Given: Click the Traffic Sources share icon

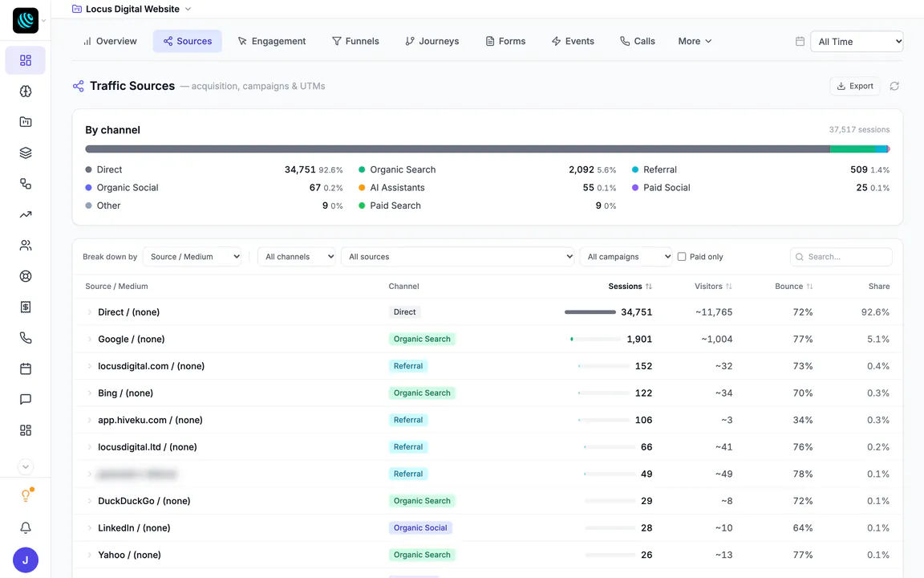Looking at the screenshot, I should [79, 86].
